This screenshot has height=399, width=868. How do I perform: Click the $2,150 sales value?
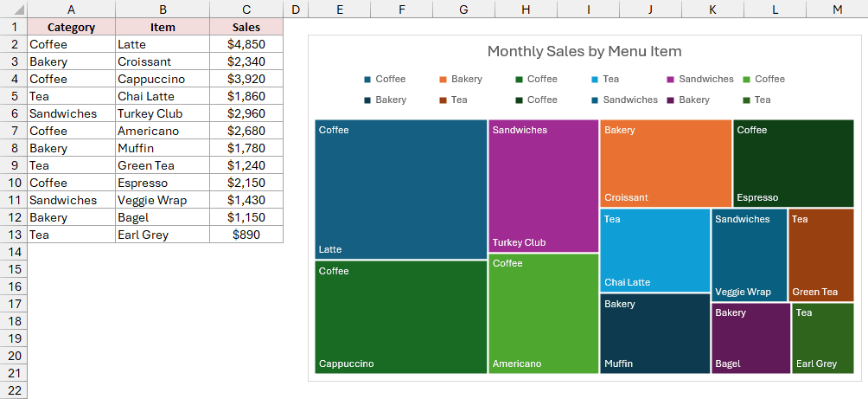pyautogui.click(x=246, y=183)
